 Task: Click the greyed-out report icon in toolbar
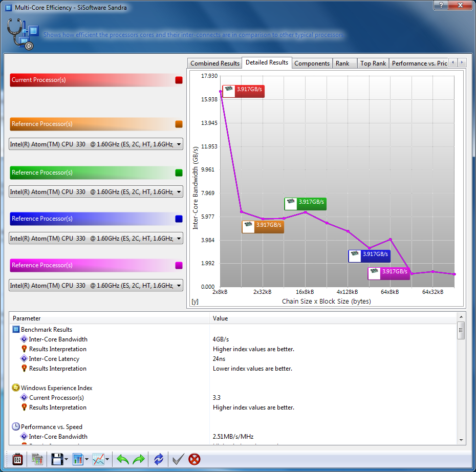point(37,459)
